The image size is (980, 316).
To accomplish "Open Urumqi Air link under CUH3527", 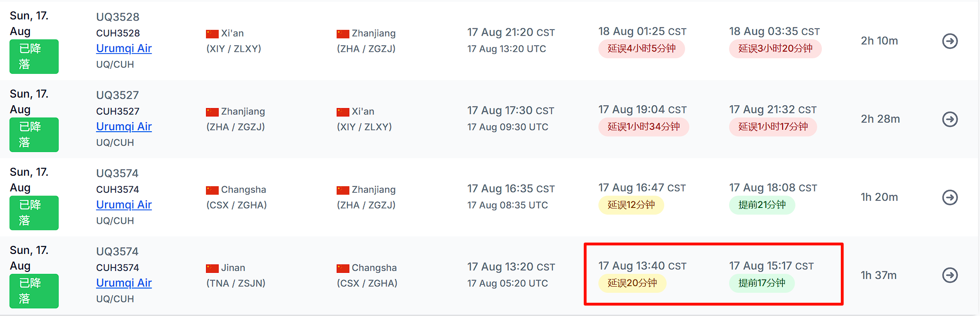I will pyautogui.click(x=124, y=126).
